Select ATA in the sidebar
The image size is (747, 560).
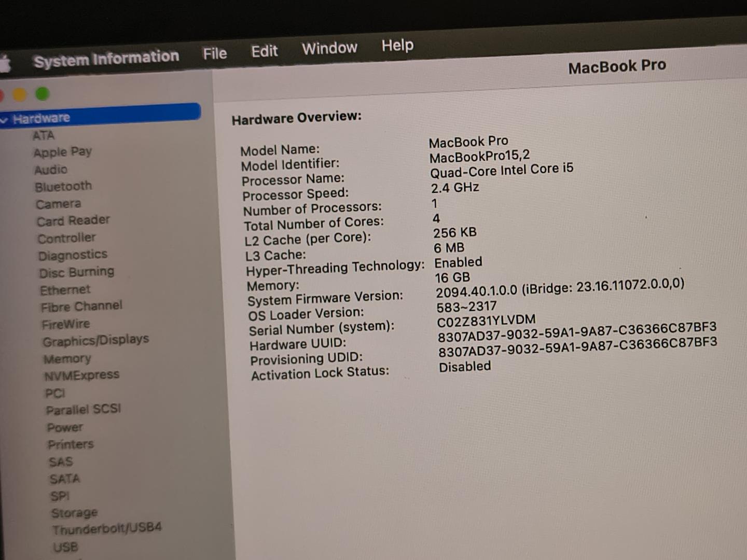44,136
